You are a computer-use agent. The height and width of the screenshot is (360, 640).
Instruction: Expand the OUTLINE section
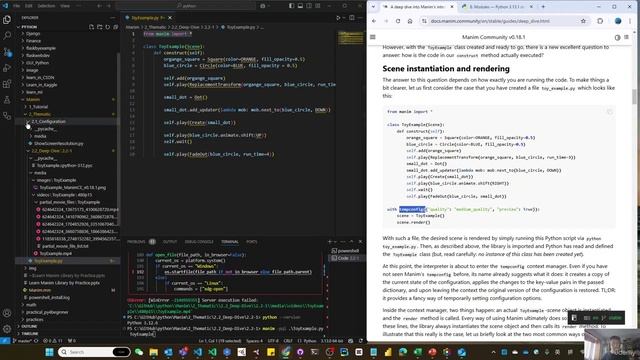(x=29, y=327)
